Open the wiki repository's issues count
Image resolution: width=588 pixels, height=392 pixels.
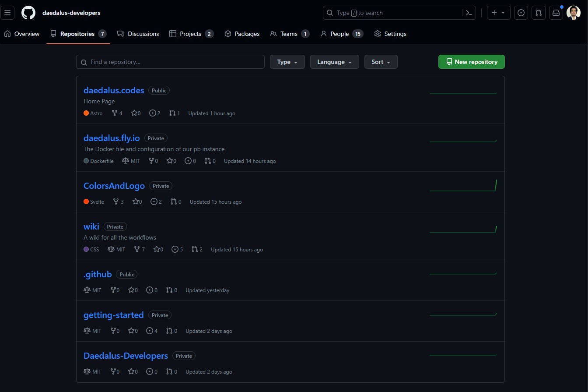(177, 249)
